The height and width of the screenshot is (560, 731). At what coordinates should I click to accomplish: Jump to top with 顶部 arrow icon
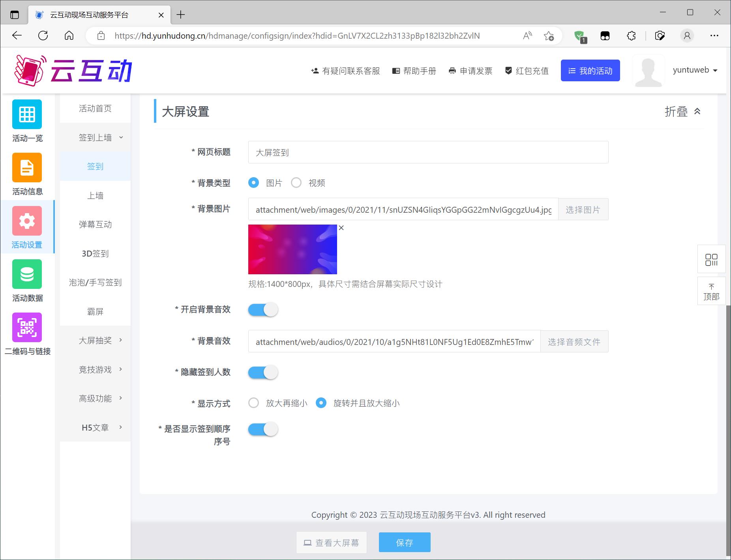coord(711,291)
